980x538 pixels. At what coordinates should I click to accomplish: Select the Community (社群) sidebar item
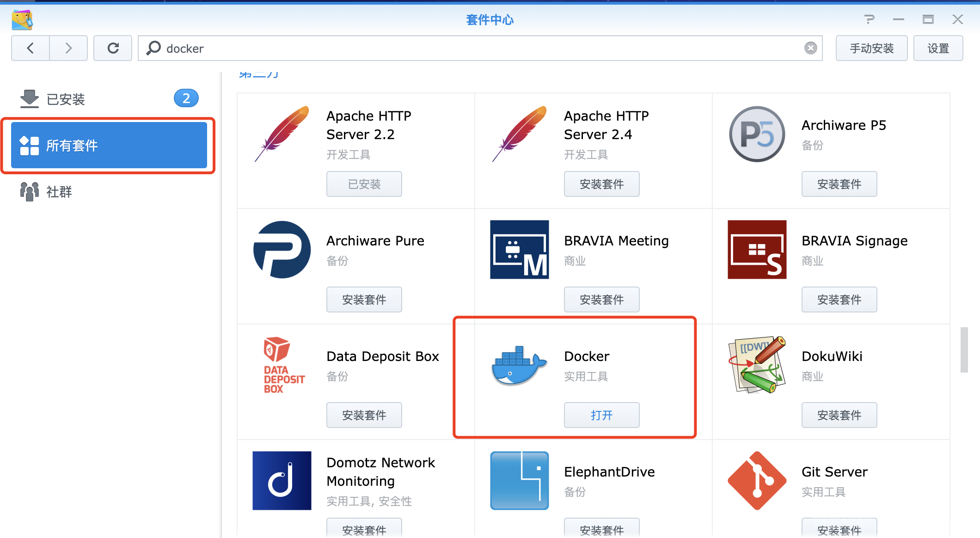109,191
